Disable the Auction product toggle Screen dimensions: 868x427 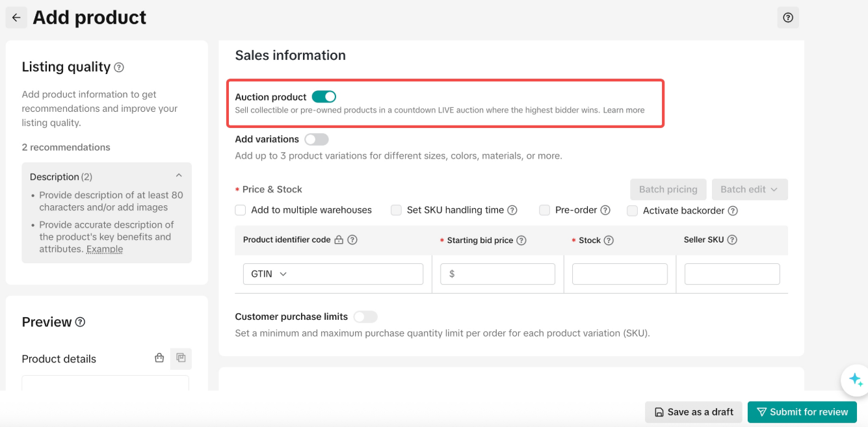click(x=324, y=97)
